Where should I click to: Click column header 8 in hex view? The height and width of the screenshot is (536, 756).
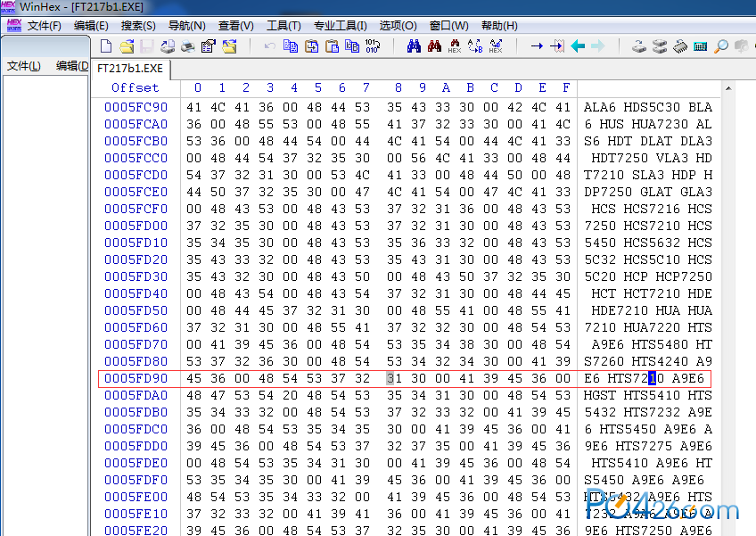[399, 87]
